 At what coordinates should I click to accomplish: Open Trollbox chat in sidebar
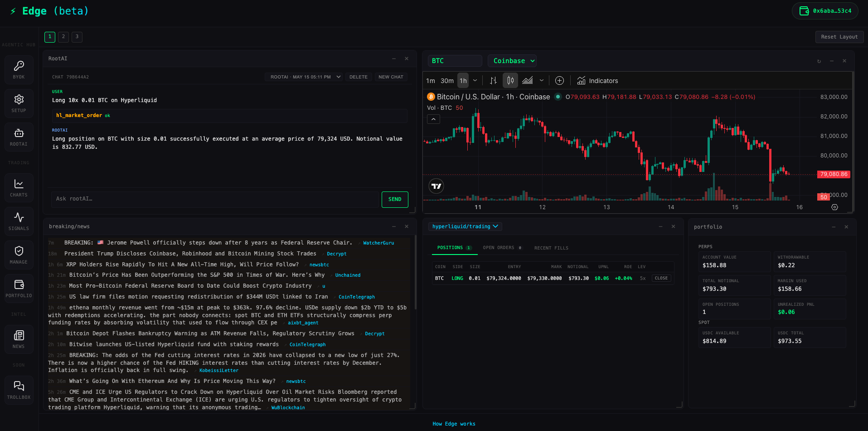tap(19, 390)
